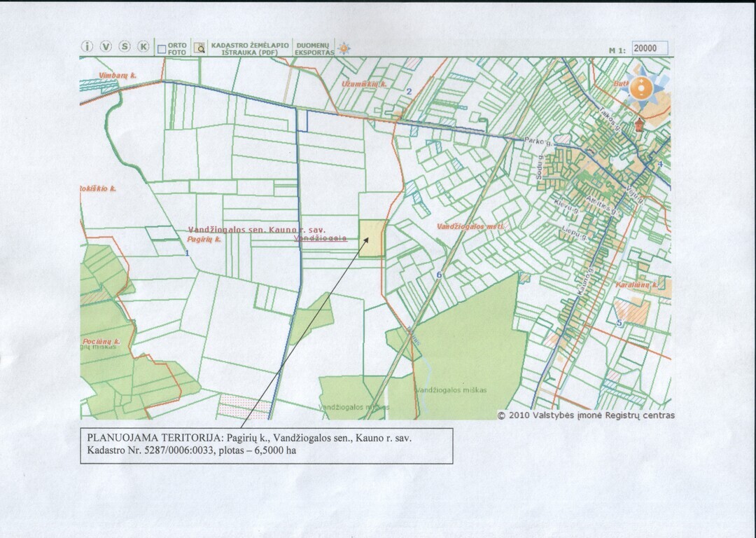Click the small sun icon in toolbar
The height and width of the screenshot is (538, 756).
point(344,48)
